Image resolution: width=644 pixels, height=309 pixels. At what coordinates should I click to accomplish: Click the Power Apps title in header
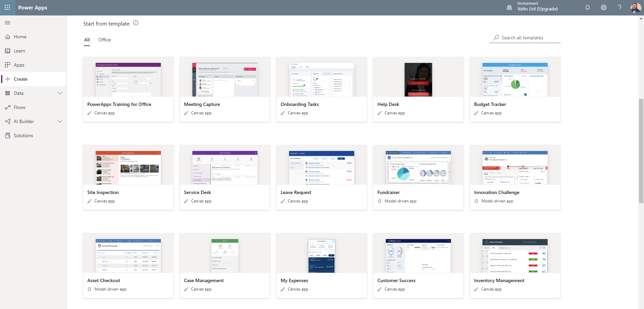(33, 7)
